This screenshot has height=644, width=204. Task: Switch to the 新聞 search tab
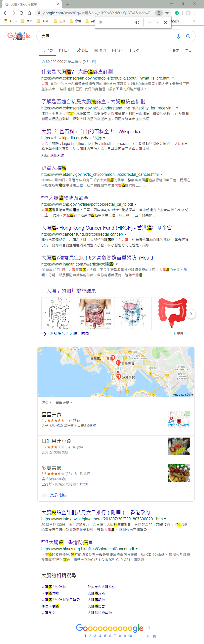coord(100,51)
